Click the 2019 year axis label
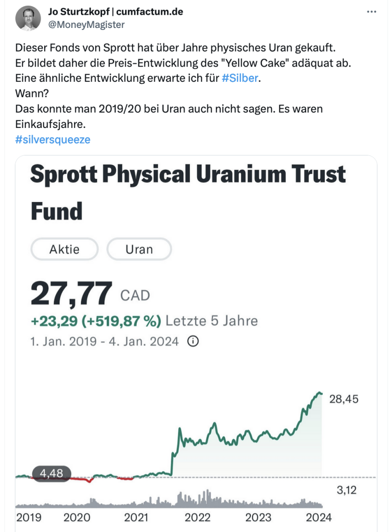 pyautogui.click(x=29, y=517)
